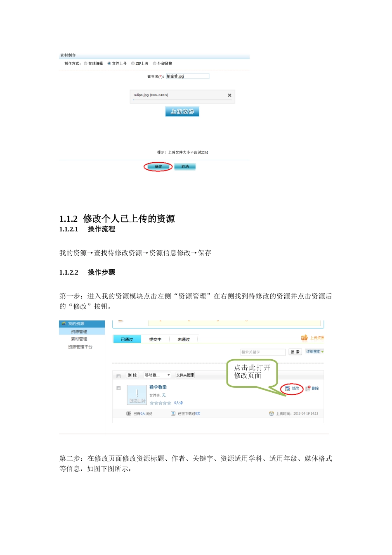Switch to the 已通过 tab
Screen dimensions: 392x555
point(127,339)
